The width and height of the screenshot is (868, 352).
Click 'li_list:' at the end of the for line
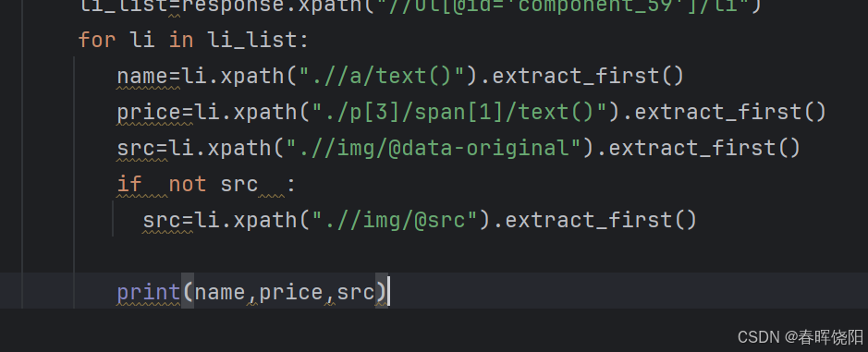[259, 40]
